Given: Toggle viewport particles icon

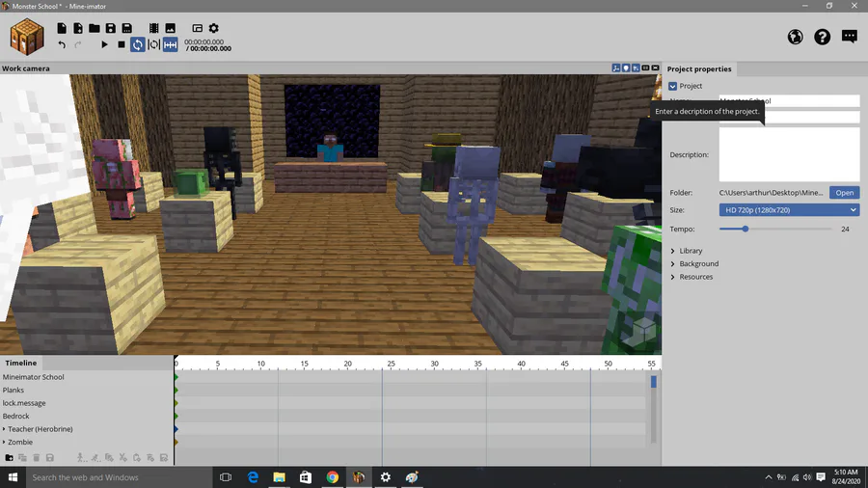Looking at the screenshot, I should [636, 68].
